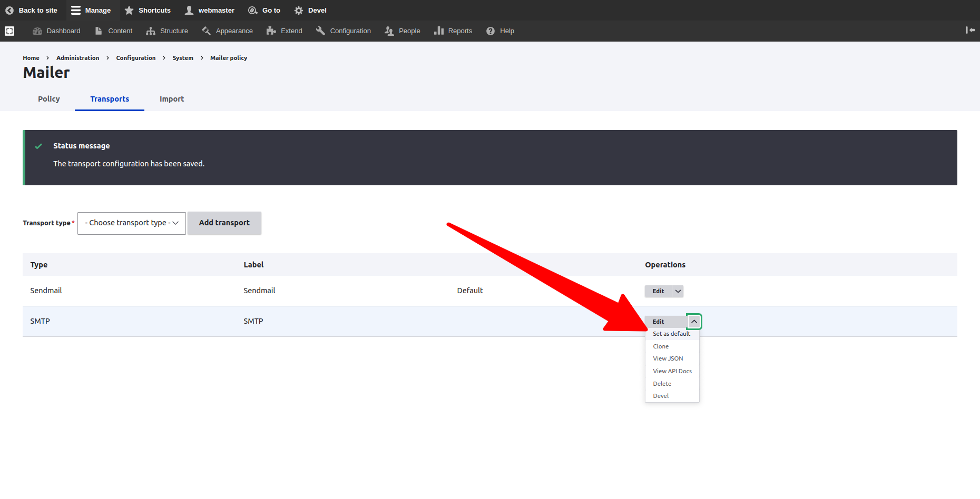Image resolution: width=980 pixels, height=499 pixels.
Task: Click the Help question mark icon
Action: coord(491,31)
